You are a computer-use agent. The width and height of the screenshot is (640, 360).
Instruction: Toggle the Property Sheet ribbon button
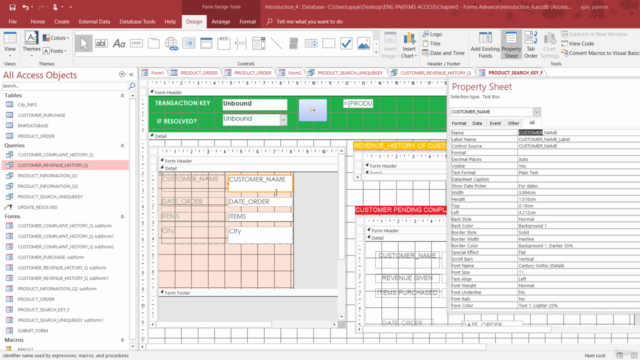tap(511, 45)
